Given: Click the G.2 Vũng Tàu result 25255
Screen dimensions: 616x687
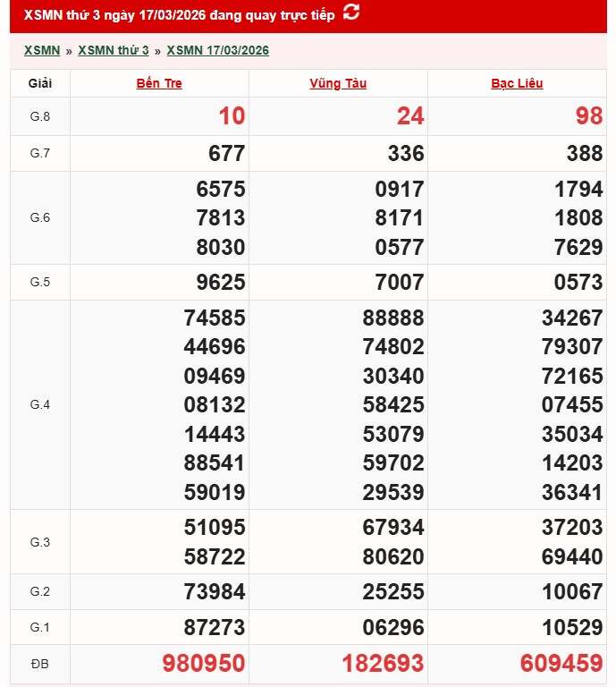Looking at the screenshot, I should (x=393, y=591).
